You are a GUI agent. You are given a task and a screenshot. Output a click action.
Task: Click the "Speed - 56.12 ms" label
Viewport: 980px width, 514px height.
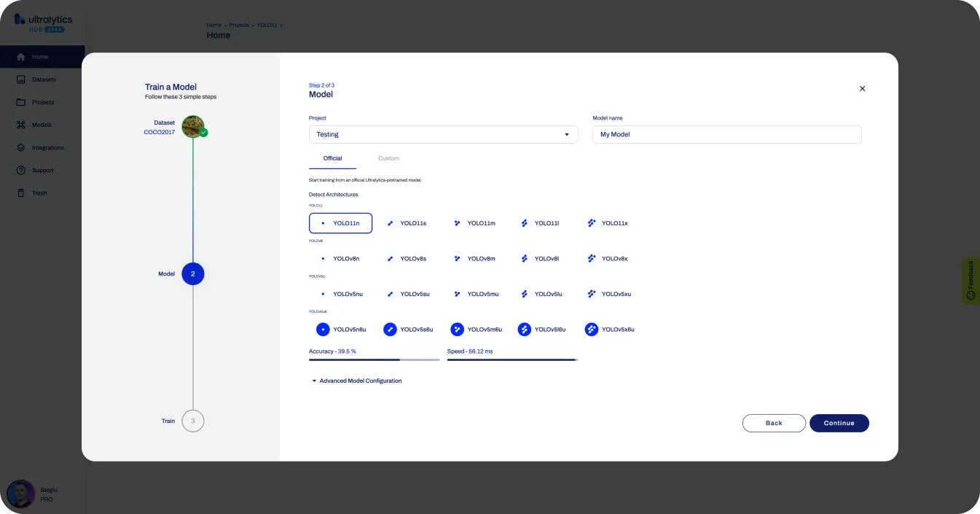click(470, 351)
